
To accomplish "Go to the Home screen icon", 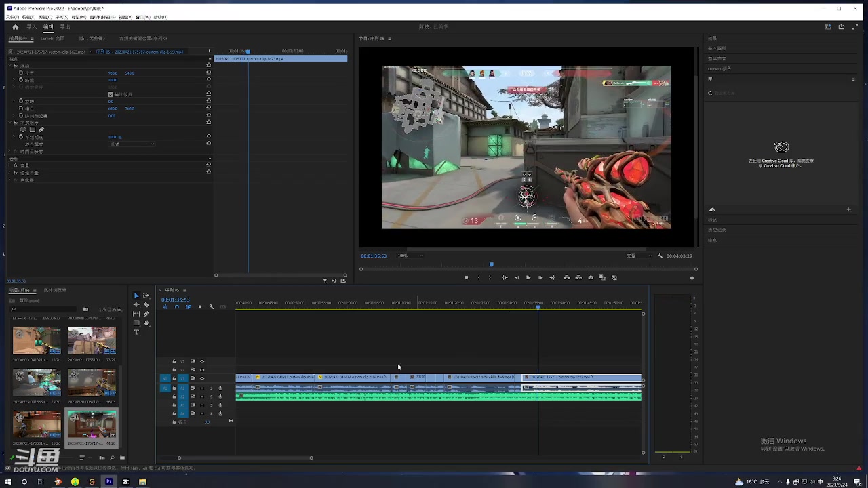I will pos(15,27).
